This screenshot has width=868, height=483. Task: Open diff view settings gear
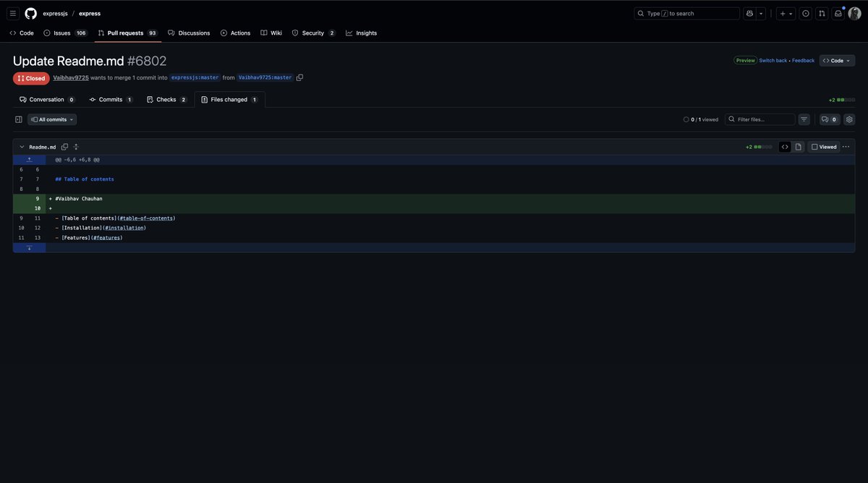click(849, 119)
